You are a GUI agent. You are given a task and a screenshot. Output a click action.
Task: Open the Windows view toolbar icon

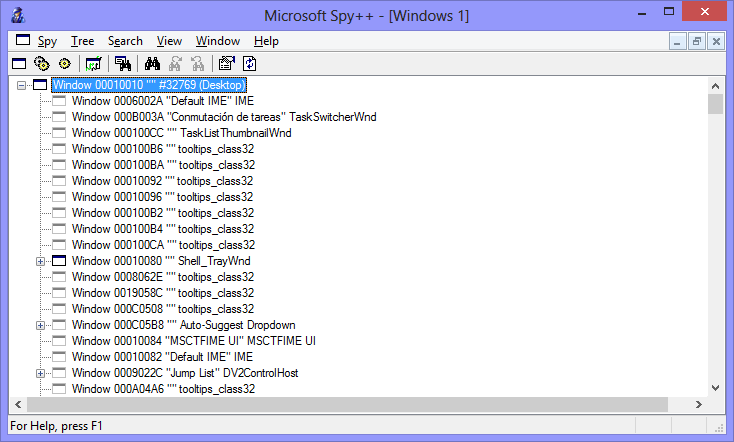(x=19, y=64)
